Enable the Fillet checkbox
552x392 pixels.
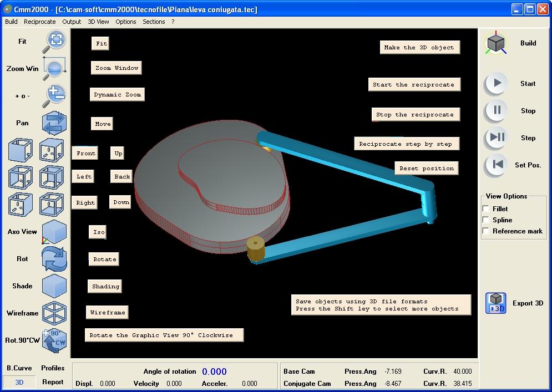click(x=486, y=208)
